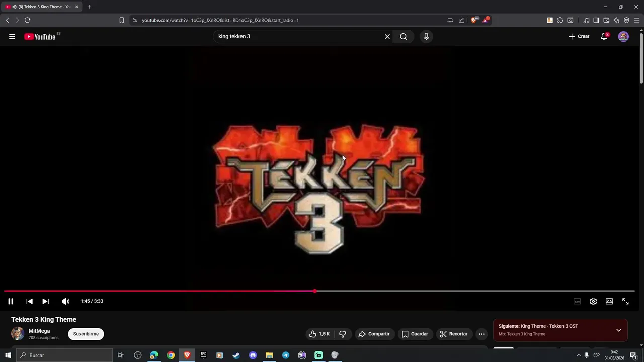Open Brave VPN shield icon
Image resolution: width=644 pixels, height=362 pixels.
626,20
